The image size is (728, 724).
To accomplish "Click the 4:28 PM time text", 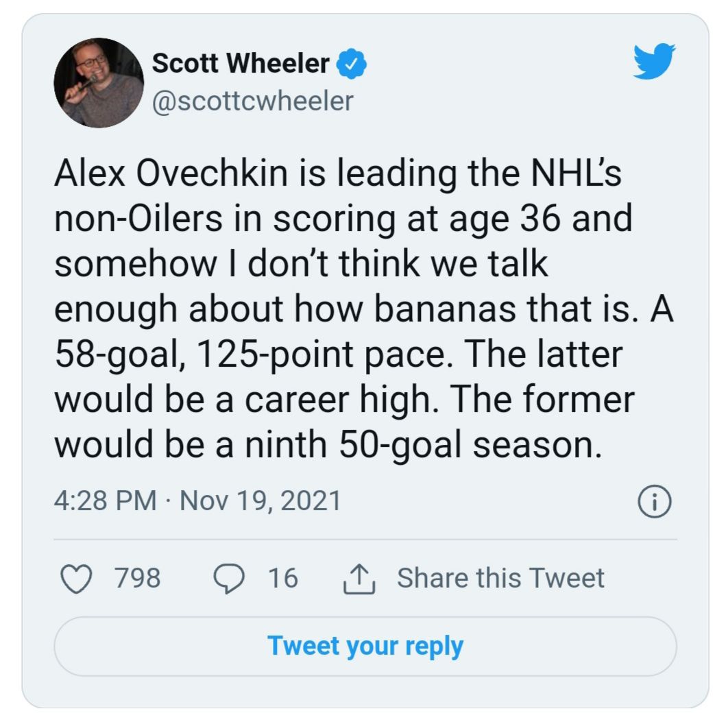I will [105, 500].
